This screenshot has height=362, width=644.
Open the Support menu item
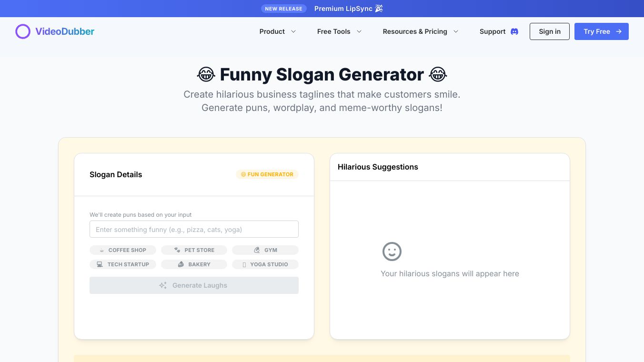(x=492, y=31)
